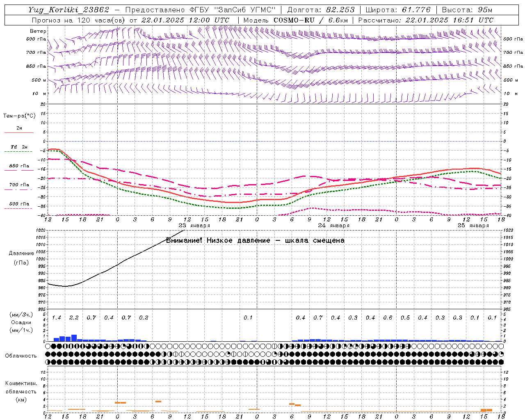Click the 0.5 precipitation value
Screen dimensions: 525x420
[x=405, y=318]
